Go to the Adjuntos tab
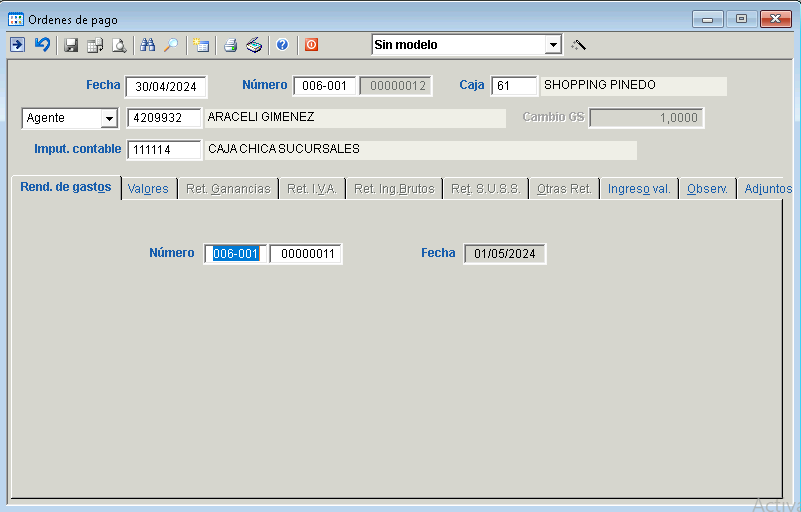The image size is (801, 512). tap(767, 189)
